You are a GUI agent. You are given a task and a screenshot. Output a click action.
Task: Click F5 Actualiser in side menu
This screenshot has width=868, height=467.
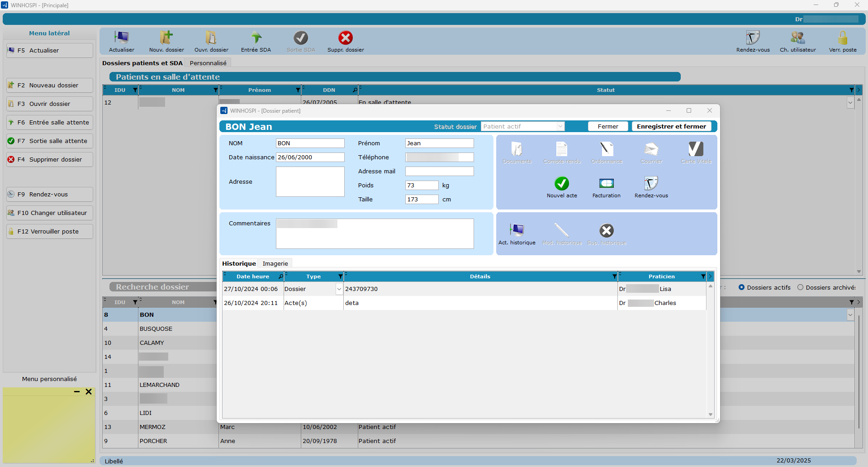coord(50,50)
